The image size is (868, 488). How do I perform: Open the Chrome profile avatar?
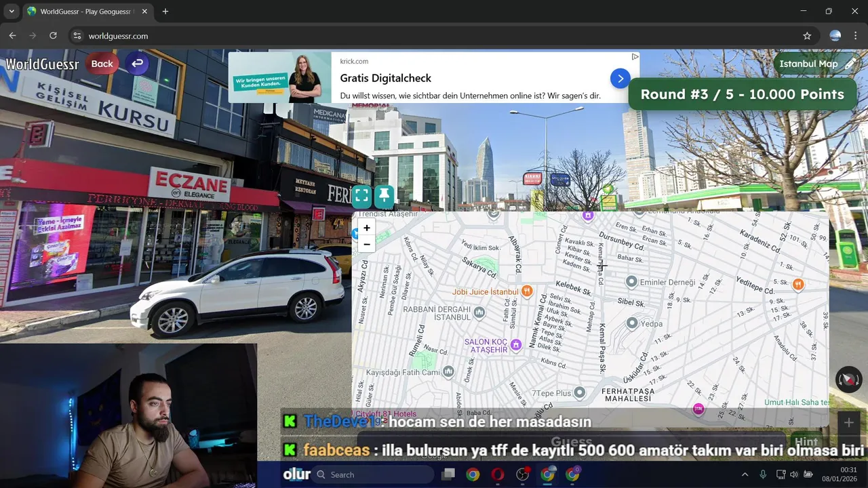835,36
